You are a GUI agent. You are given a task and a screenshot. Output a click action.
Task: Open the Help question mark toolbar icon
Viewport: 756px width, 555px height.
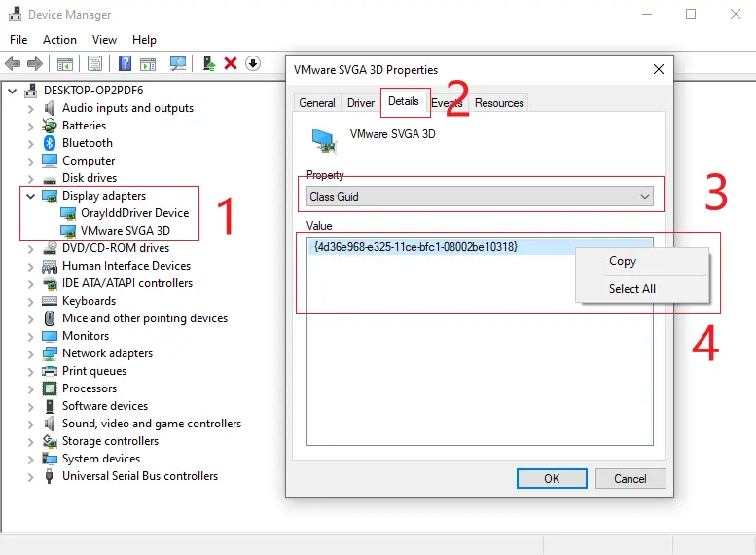(x=125, y=63)
